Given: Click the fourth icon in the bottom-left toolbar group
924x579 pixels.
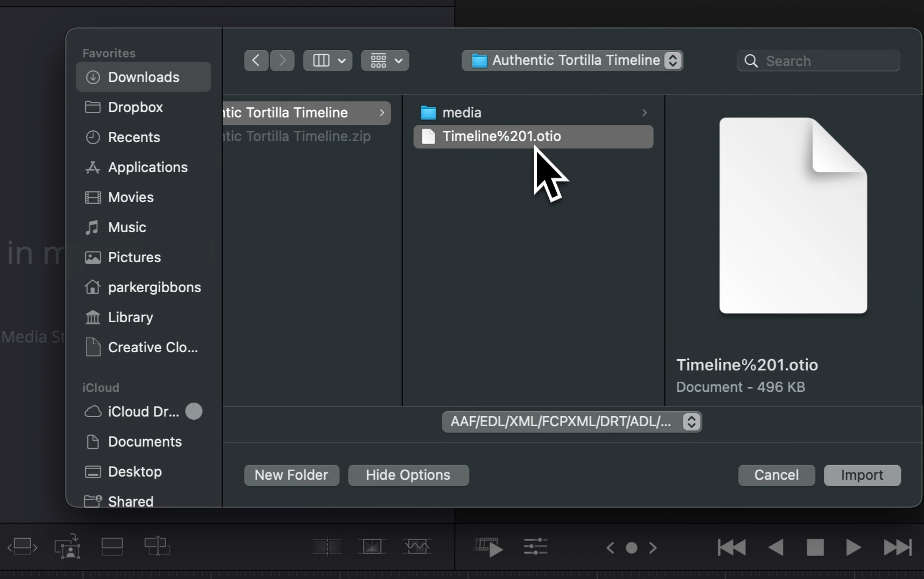Looking at the screenshot, I should point(157,547).
